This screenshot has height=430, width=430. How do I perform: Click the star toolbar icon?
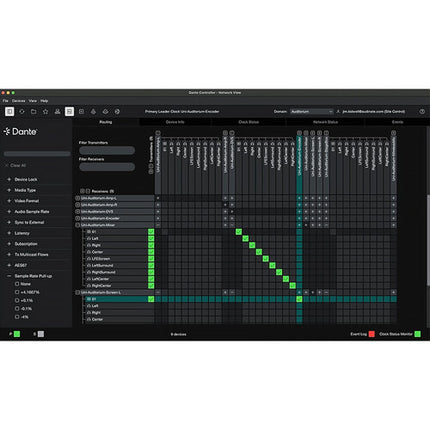pyautogui.click(x=46, y=112)
